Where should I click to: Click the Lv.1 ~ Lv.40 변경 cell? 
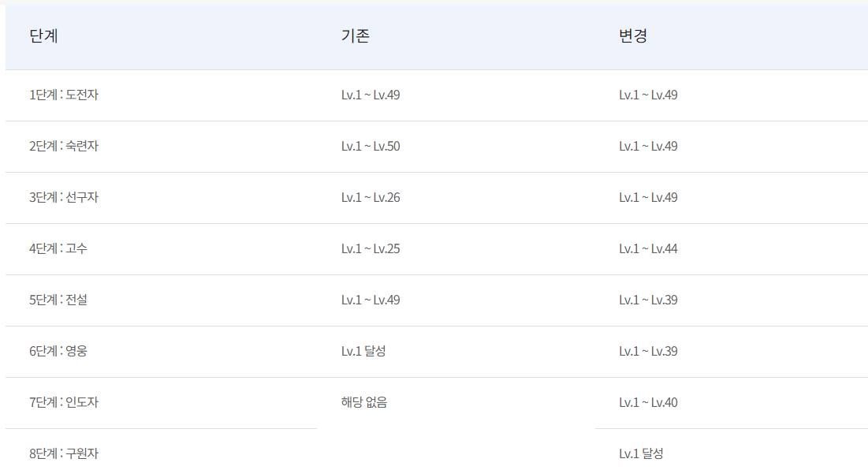pyautogui.click(x=648, y=402)
